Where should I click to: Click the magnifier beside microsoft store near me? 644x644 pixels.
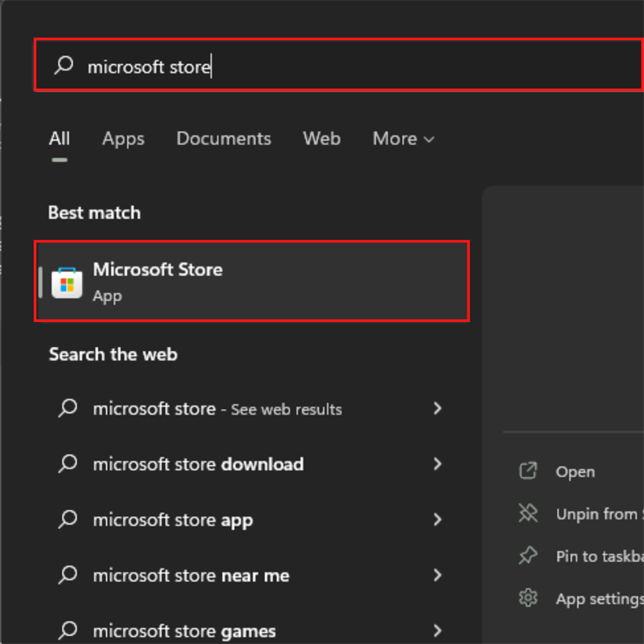click(x=68, y=575)
